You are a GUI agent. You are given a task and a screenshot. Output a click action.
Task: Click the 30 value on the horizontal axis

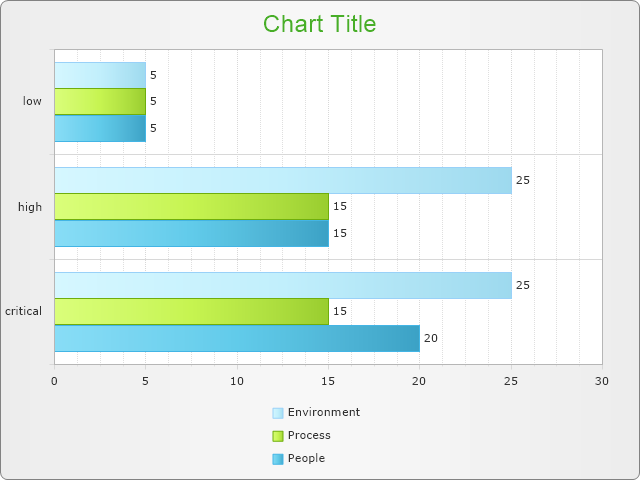point(601,381)
